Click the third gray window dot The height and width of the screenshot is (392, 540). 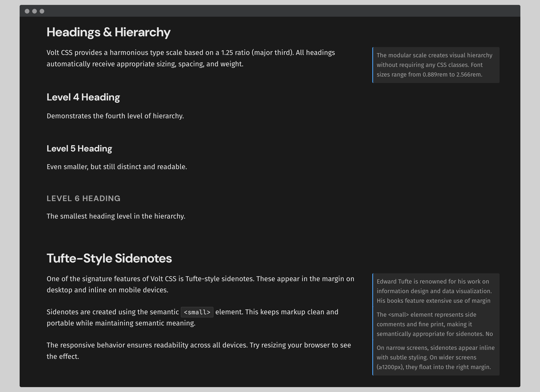(x=42, y=11)
